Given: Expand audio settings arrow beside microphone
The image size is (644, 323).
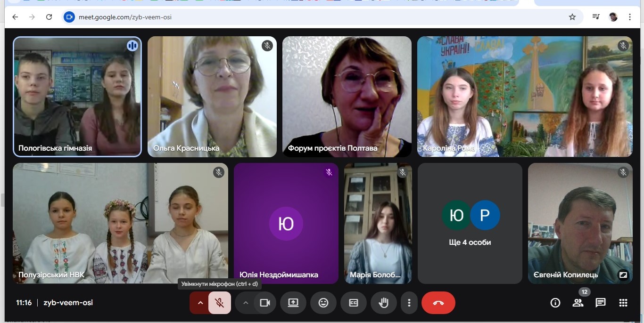Looking at the screenshot, I should pyautogui.click(x=200, y=303).
